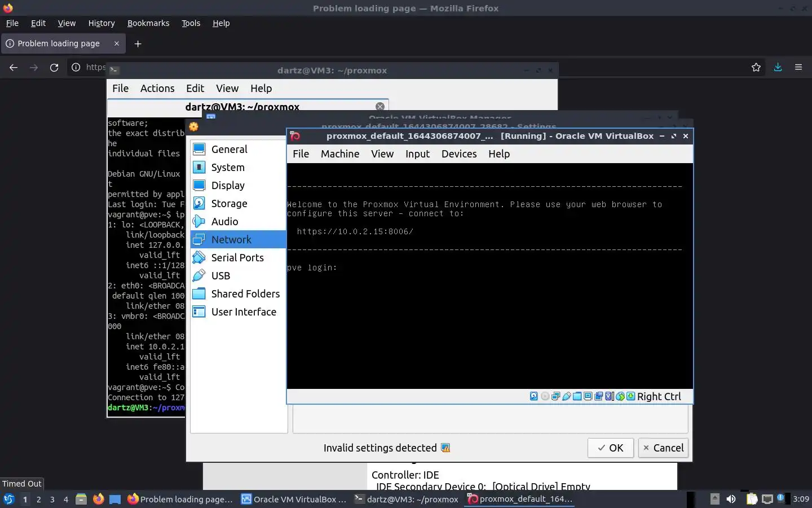Select Storage in the settings sidebar
The image size is (812, 508).
239,203
